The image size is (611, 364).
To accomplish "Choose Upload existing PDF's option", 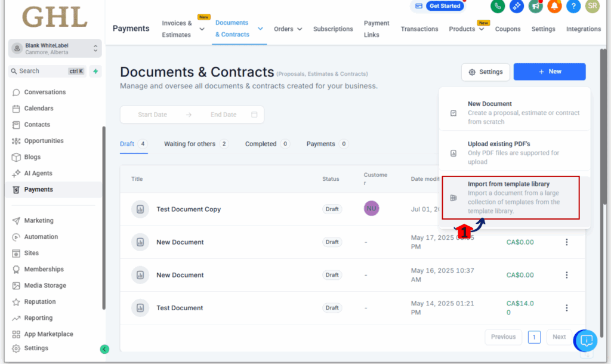I will pyautogui.click(x=514, y=153).
